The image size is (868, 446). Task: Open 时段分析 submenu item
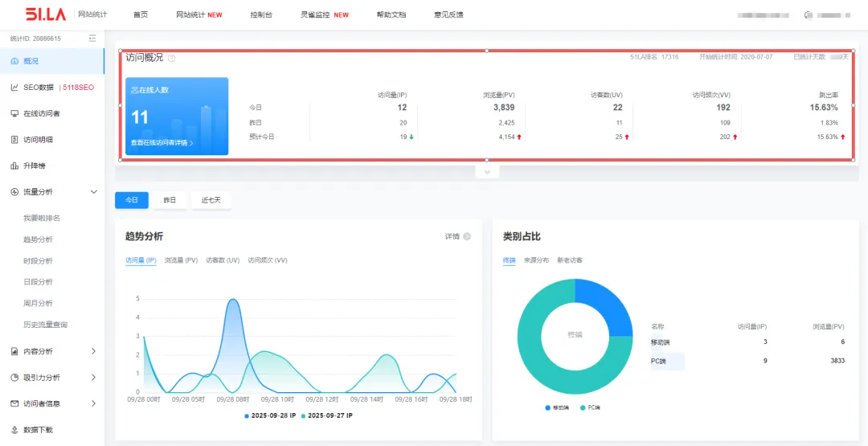tap(39, 260)
